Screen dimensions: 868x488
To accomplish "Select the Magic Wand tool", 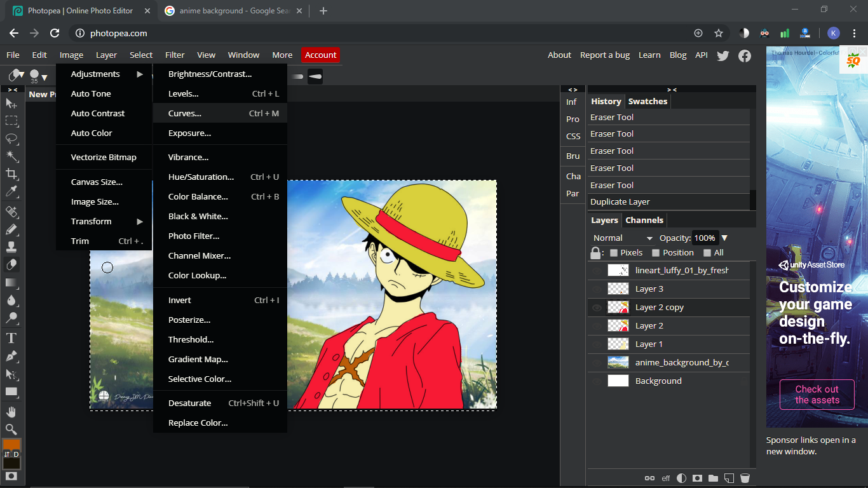I will pyautogui.click(x=11, y=156).
